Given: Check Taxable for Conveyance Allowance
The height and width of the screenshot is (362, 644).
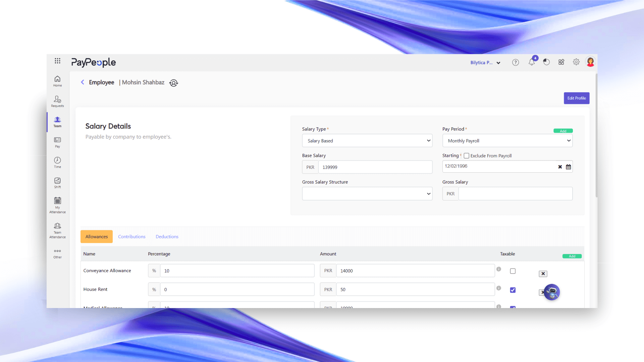Looking at the screenshot, I should point(513,271).
